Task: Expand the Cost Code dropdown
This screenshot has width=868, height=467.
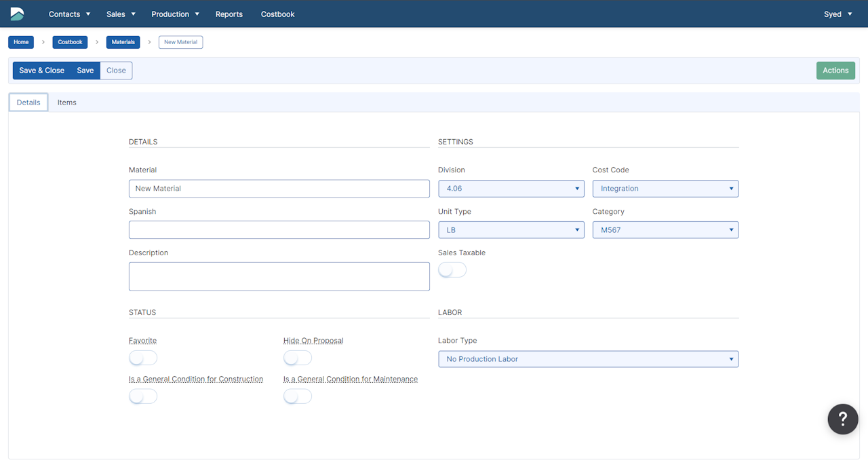Action: click(665, 189)
